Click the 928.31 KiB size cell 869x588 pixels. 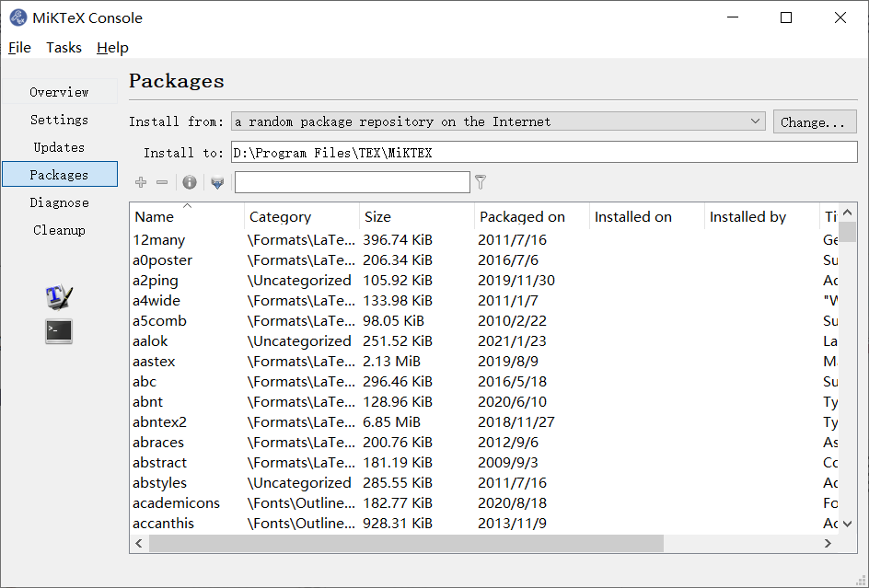click(398, 524)
